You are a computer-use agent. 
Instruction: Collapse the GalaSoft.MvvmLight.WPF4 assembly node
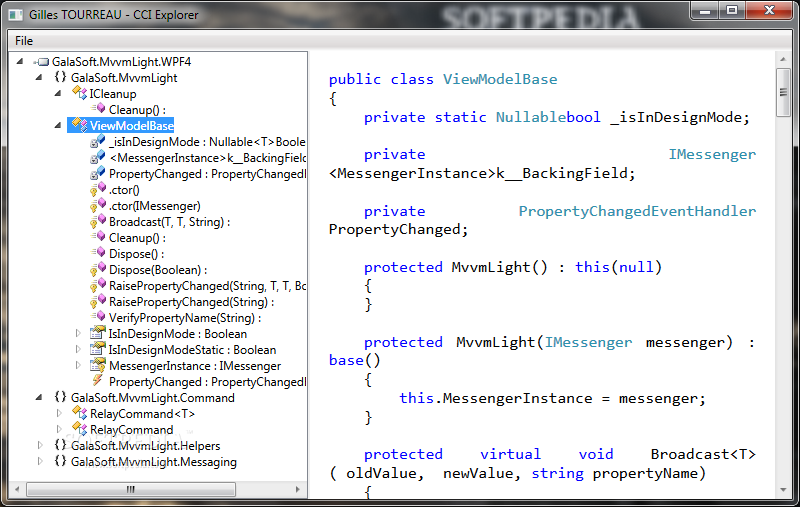(x=20, y=62)
